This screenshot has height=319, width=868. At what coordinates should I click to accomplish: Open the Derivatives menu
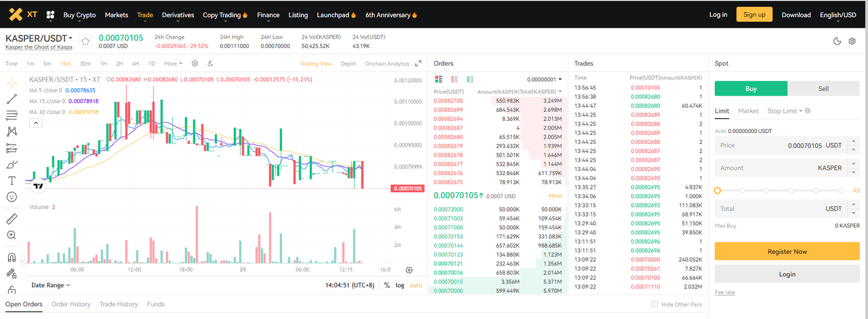[178, 15]
